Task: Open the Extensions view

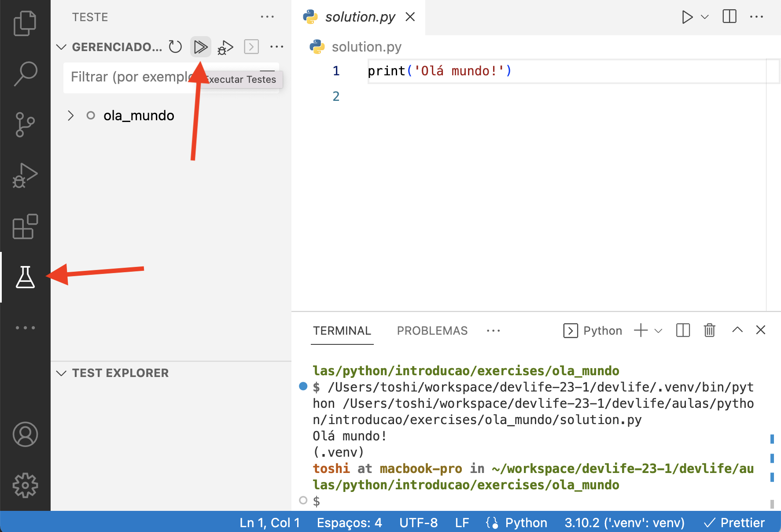Action: click(x=25, y=226)
